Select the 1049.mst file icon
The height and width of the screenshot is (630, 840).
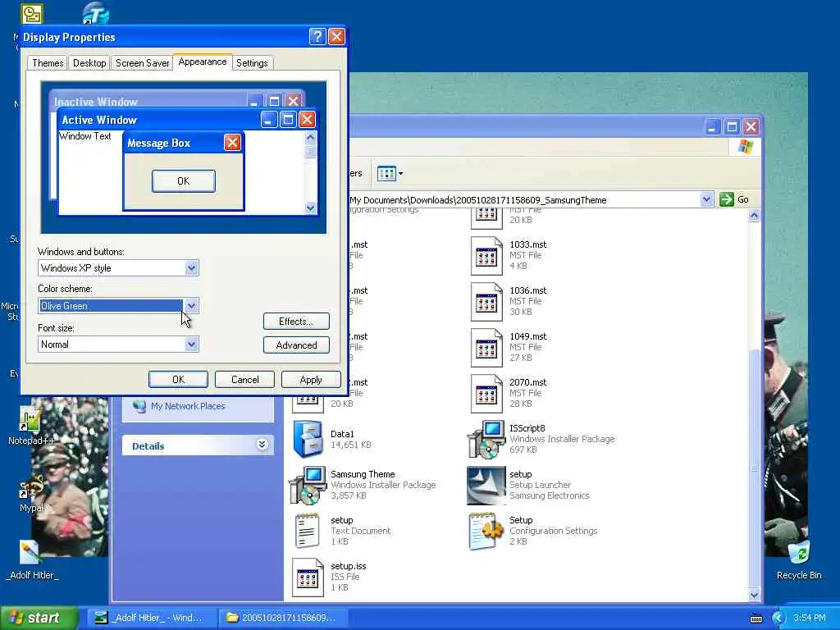tap(486, 348)
